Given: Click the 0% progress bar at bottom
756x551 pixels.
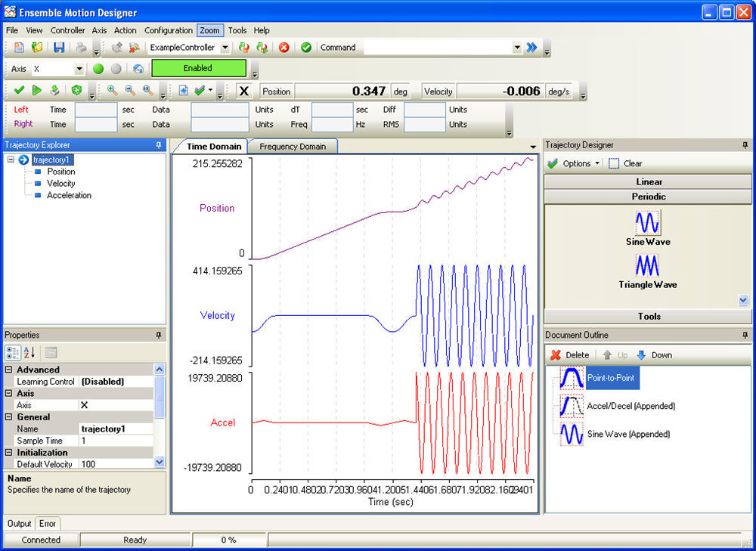Looking at the screenshot, I should [x=230, y=540].
